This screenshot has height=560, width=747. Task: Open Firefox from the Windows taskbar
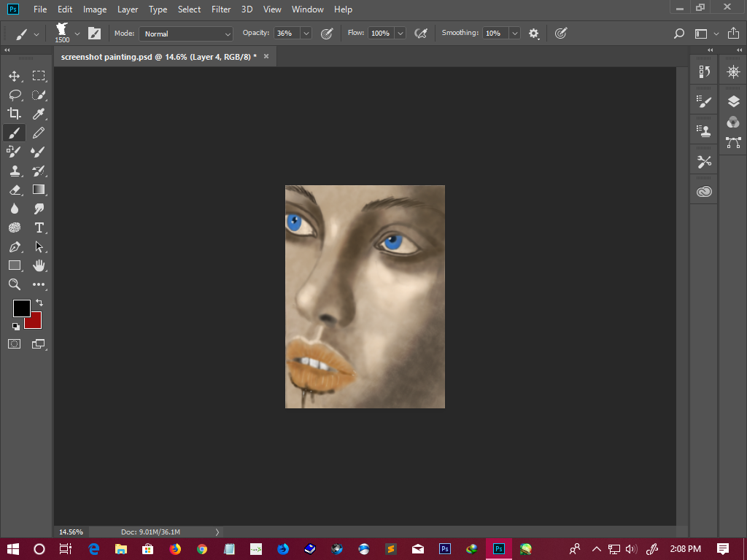click(x=174, y=548)
